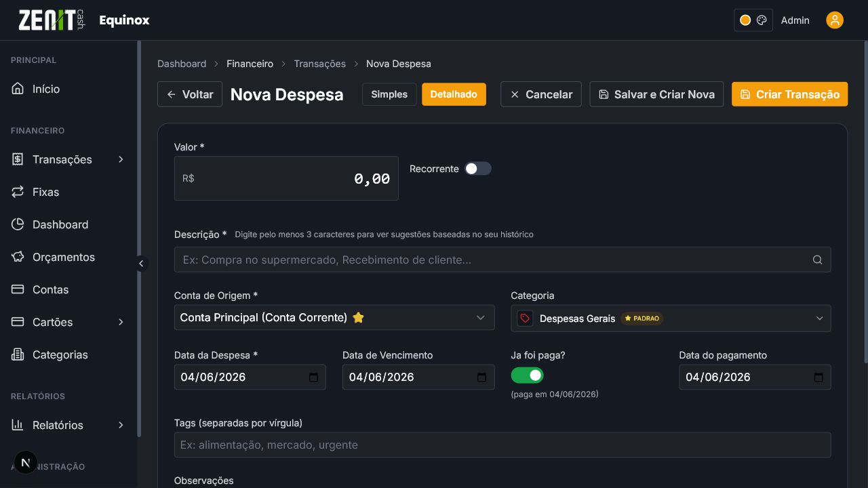Click the Cartões credit card icon
Viewport: 868px width, 488px height.
click(18, 322)
